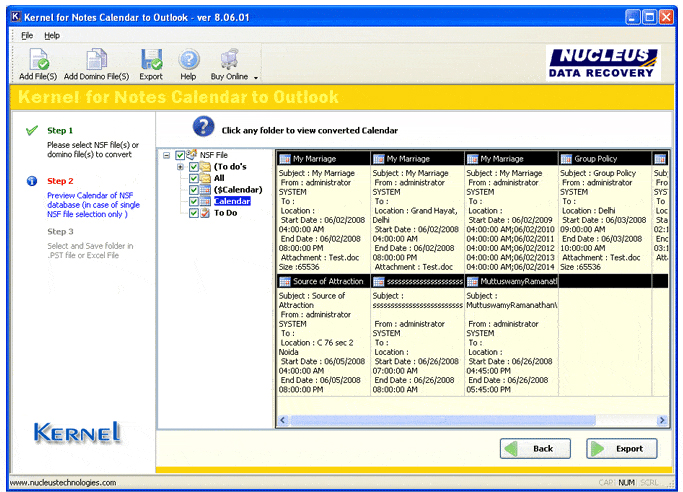Viewport: 683px width, 492px height.
Task: Click the Export floppy disk toolbar icon
Action: [151, 60]
